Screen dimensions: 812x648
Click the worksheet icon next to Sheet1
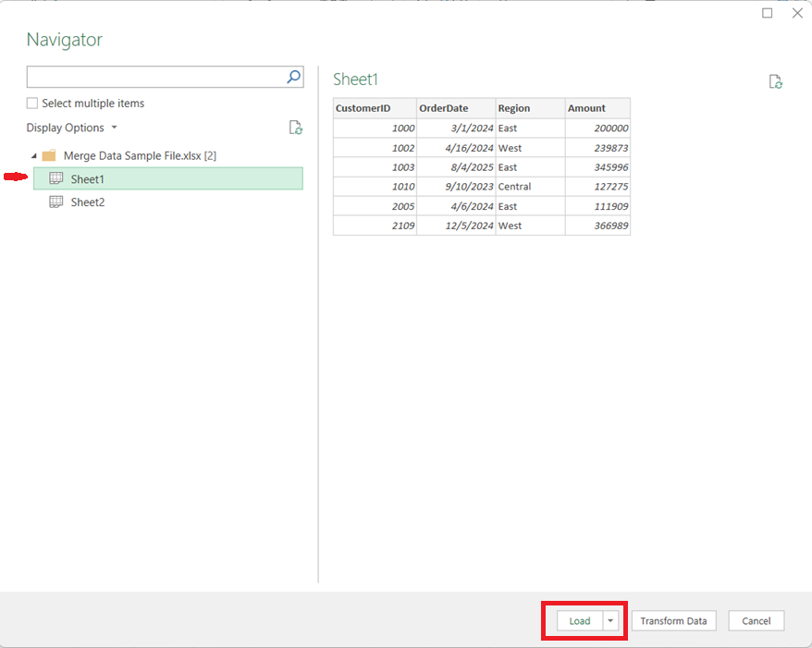(56, 178)
